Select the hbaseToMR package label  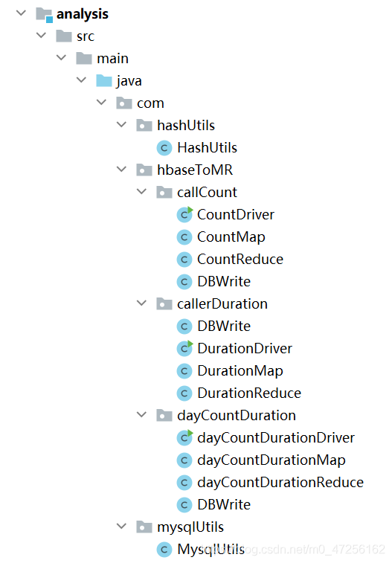pos(195,170)
